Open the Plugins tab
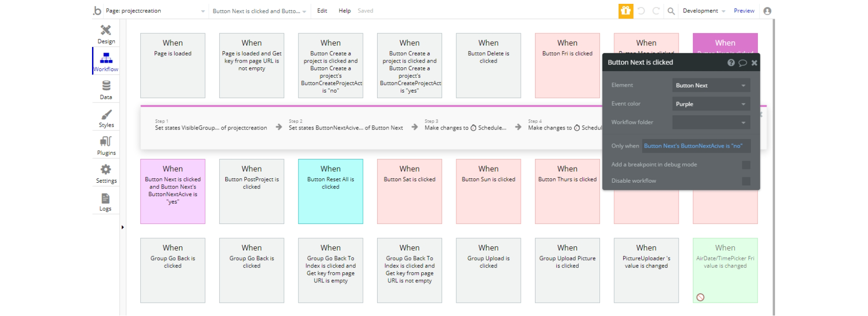The width and height of the screenshot is (868, 316). click(x=106, y=146)
